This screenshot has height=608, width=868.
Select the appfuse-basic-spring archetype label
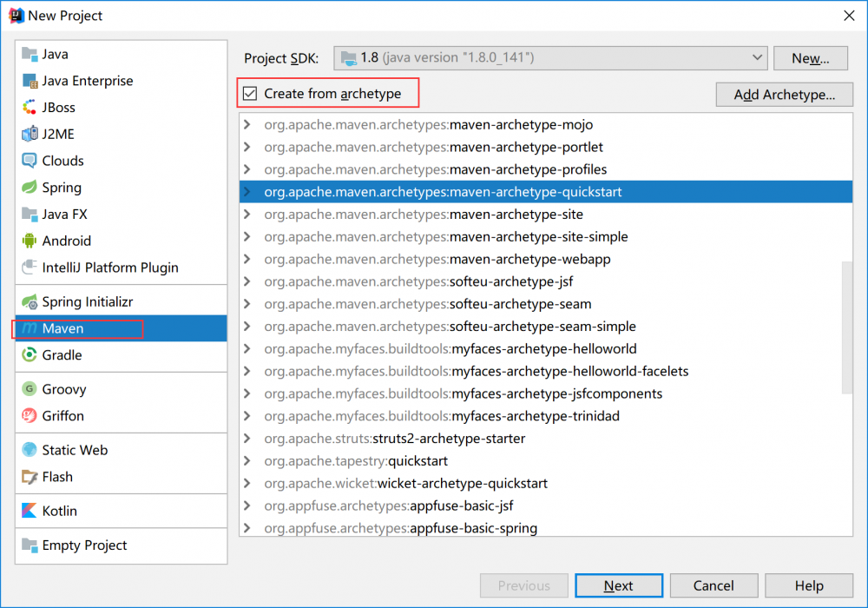point(401,528)
